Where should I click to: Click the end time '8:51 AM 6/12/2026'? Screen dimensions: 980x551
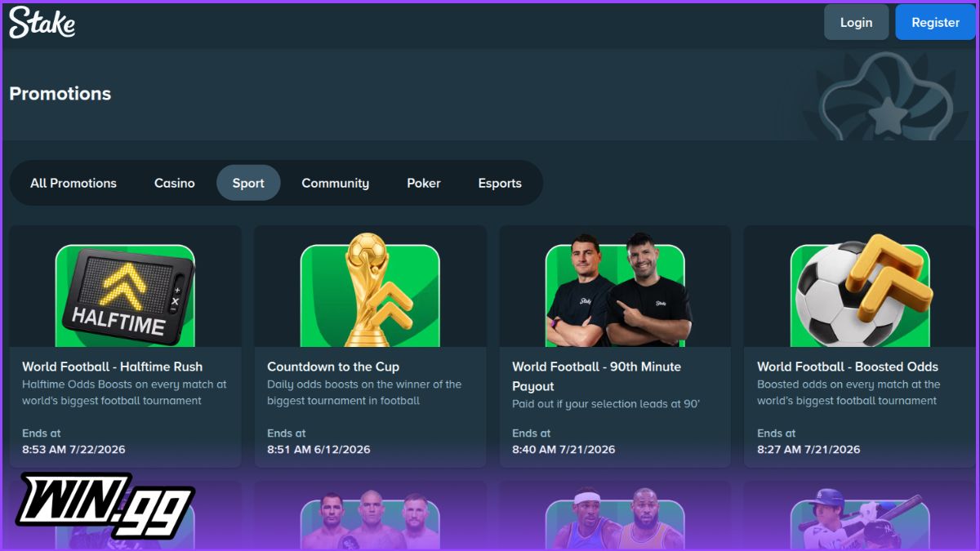click(318, 450)
